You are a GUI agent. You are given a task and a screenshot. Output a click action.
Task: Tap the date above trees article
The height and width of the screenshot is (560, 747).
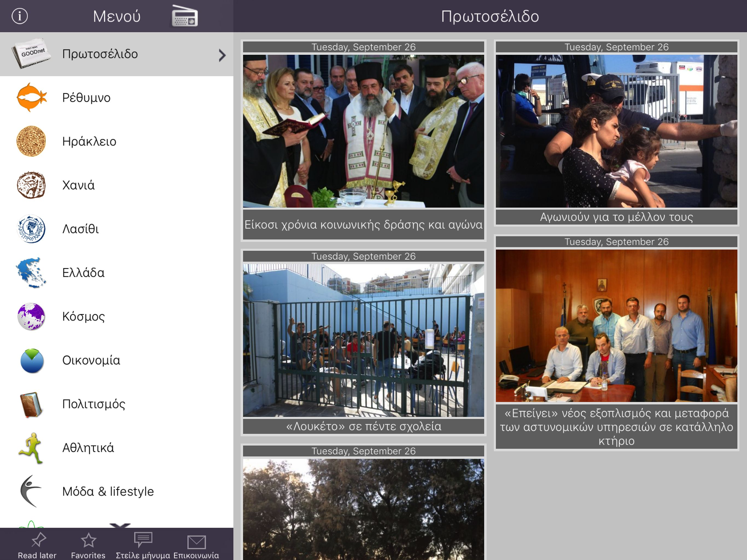363,451
